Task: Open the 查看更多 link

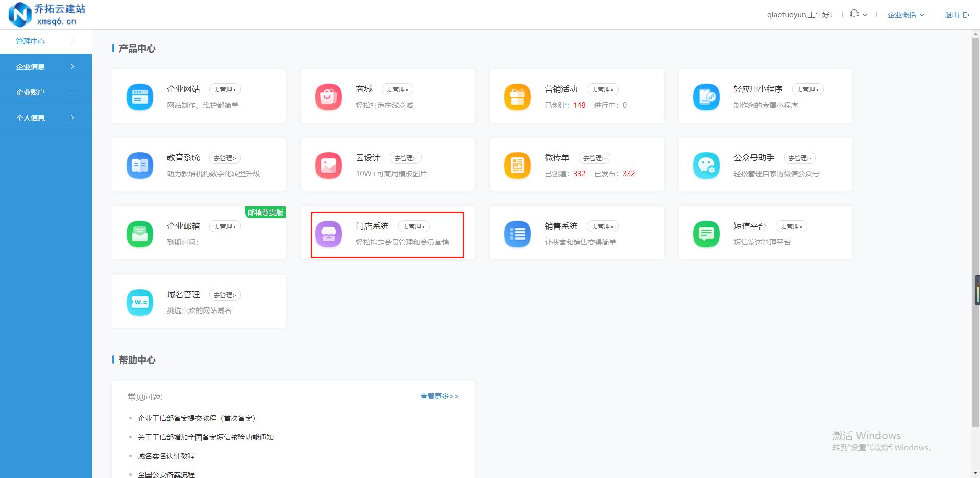Action: (x=439, y=396)
